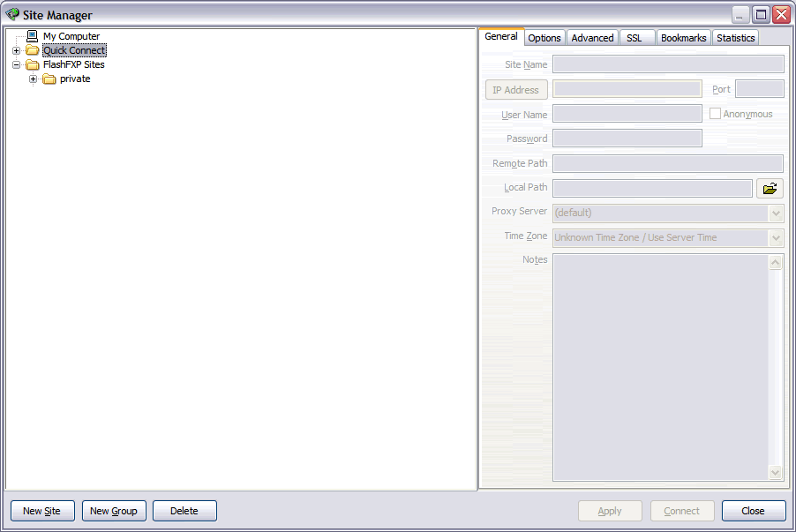Click the Local Path browse folder icon
Screen dimensions: 796x532
click(770, 188)
